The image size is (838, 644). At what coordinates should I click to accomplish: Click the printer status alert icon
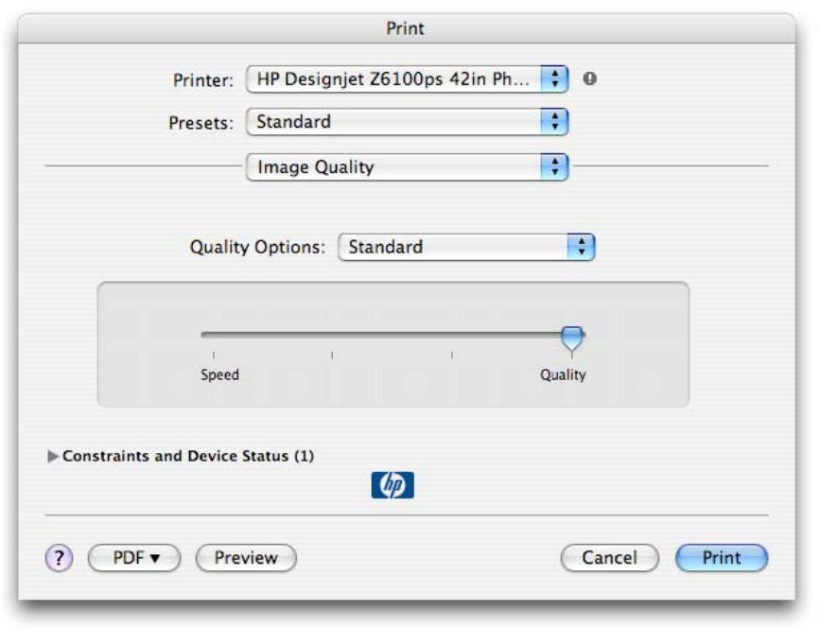(590, 79)
